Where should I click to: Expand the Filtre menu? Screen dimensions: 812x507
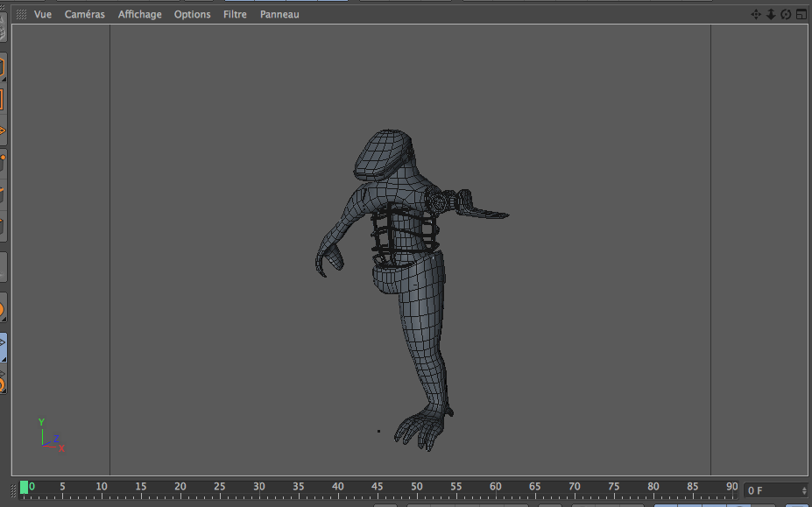point(235,15)
